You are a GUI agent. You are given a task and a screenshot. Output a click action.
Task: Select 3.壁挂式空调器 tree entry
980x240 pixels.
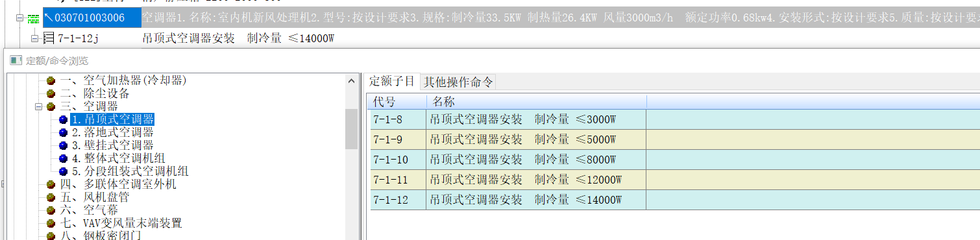(x=112, y=145)
